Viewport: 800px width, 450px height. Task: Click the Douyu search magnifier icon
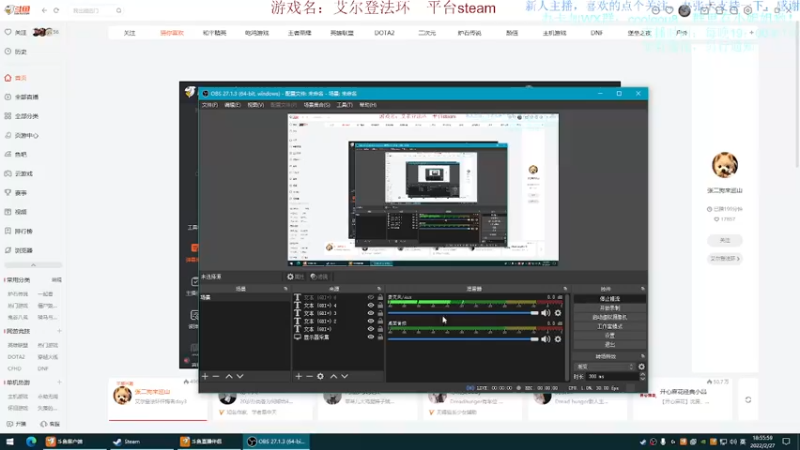119,10
